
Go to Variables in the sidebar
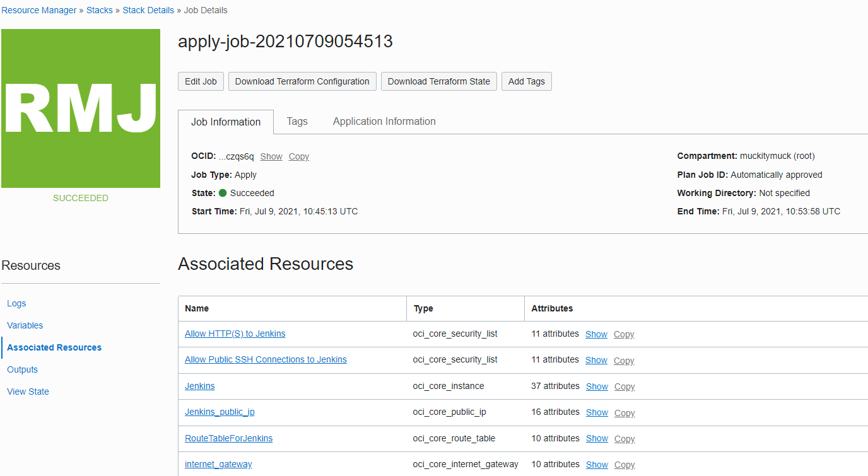(x=25, y=325)
